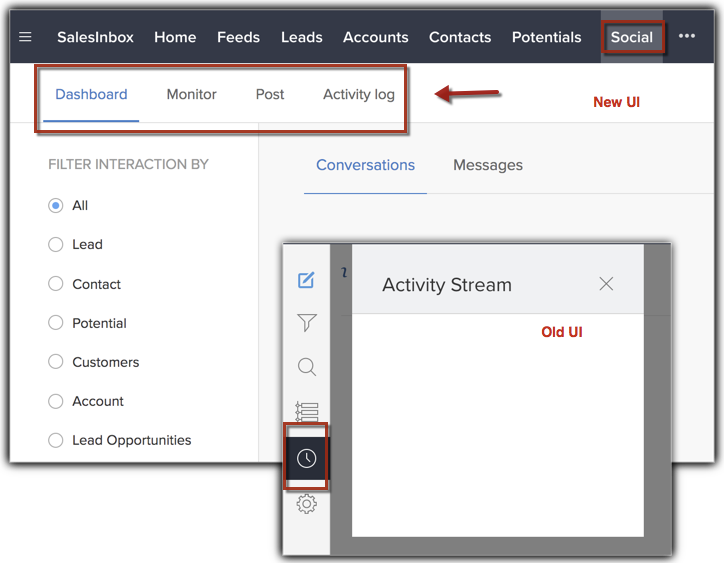Screen dimensions: 724x563
Task: Open the Contacts module
Action: pos(460,37)
